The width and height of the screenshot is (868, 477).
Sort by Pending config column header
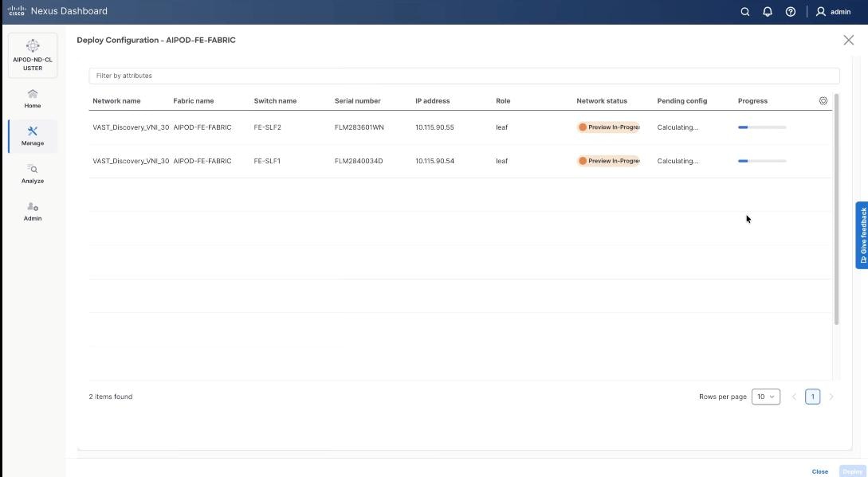[682, 100]
